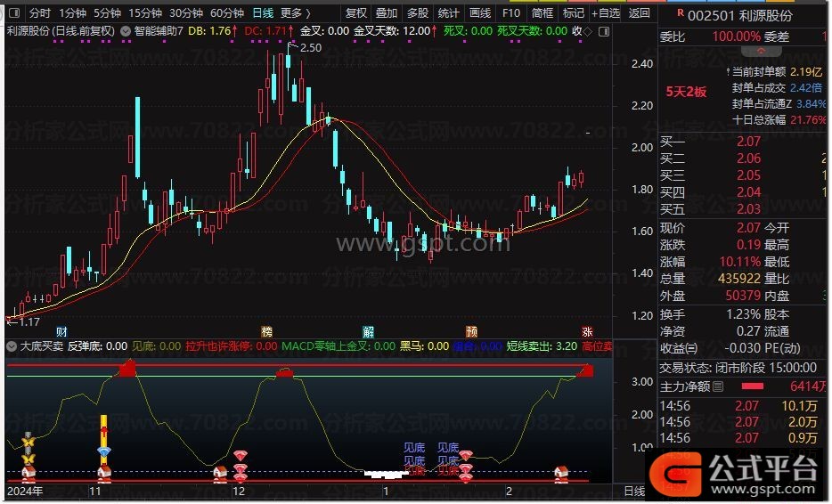Click the 财 finance marker
832x504 pixels.
coord(61,332)
